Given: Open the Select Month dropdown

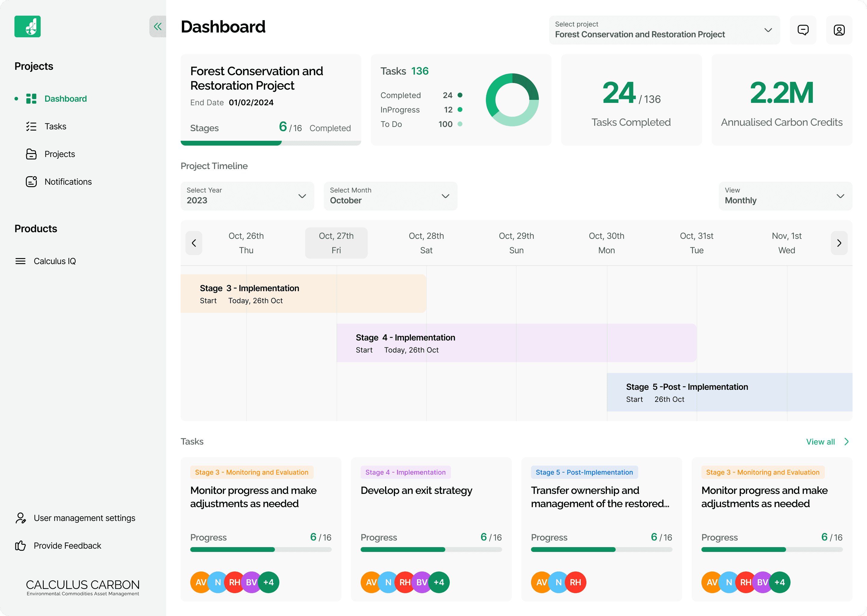Looking at the screenshot, I should tap(390, 196).
